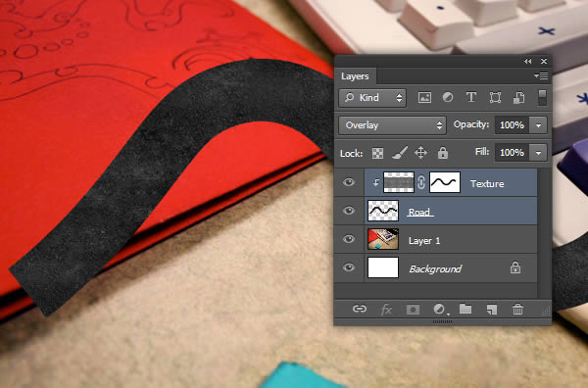Open the Opacity slider dropdown arrow
Screen dimensions: 588x388
point(538,125)
